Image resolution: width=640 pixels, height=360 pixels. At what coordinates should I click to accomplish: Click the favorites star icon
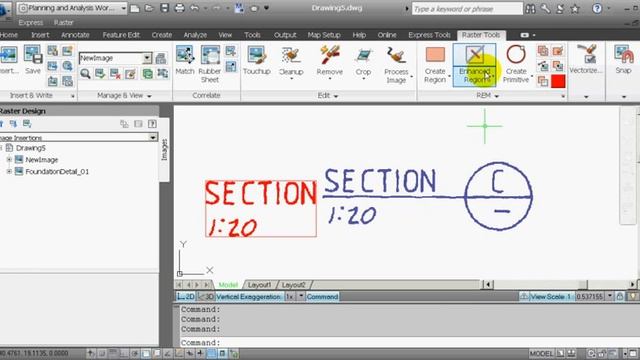coord(575,9)
